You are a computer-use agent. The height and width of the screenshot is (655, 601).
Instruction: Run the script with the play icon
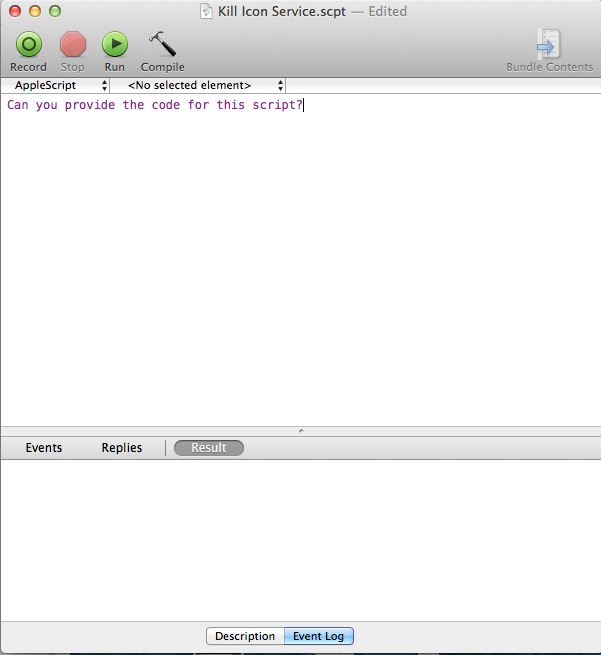(115, 44)
